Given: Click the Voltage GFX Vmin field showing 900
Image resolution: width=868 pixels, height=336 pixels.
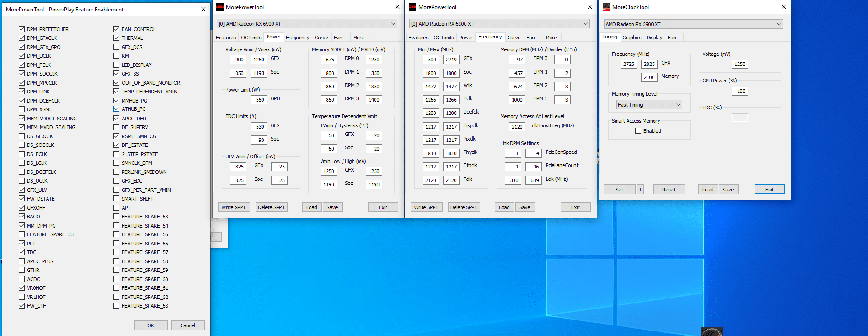Looking at the screenshot, I should click(238, 60).
